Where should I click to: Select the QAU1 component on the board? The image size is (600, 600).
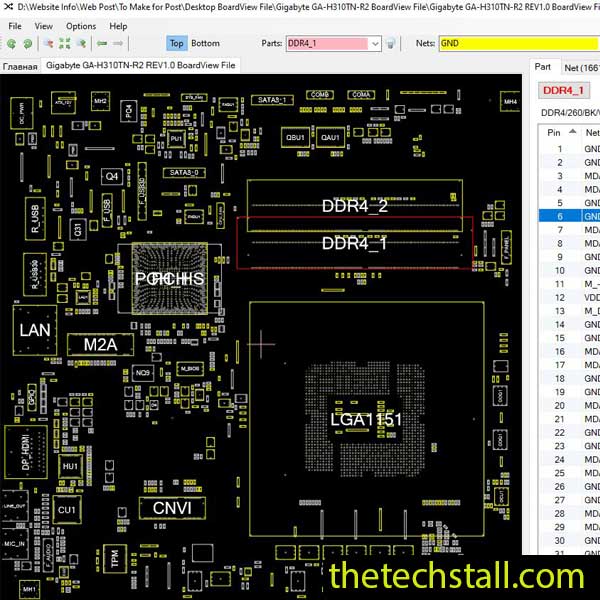click(x=330, y=137)
